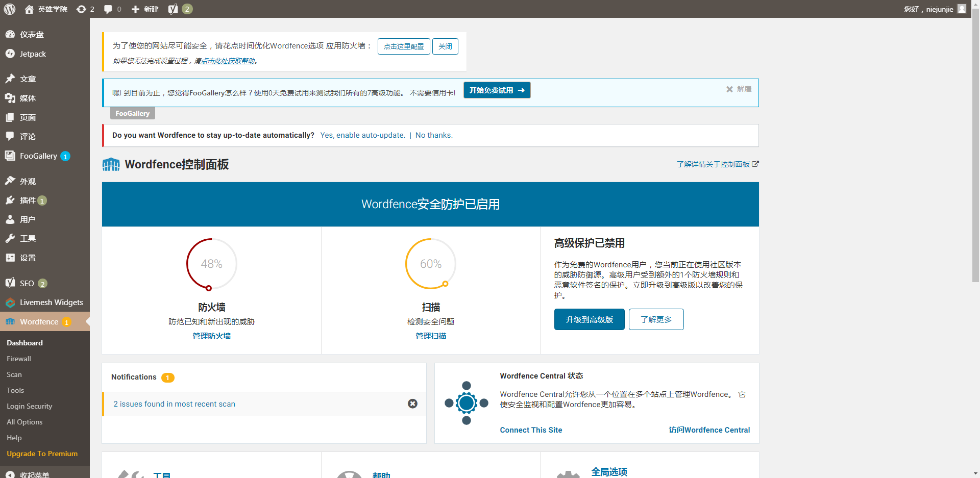
Task: Collapse the sidebar with 收起菜单
Action: click(x=45, y=474)
